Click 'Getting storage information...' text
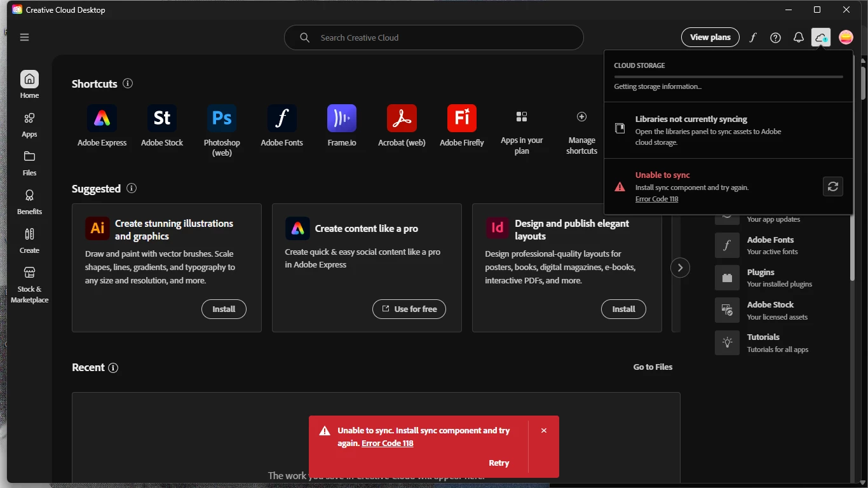This screenshot has width=868, height=488. [658, 86]
